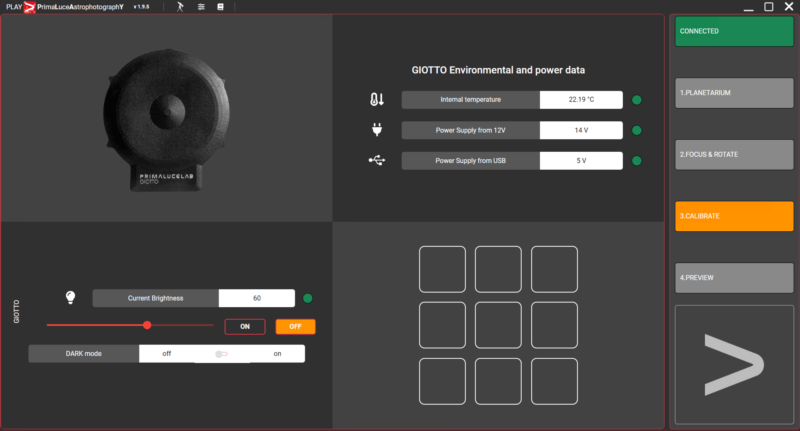Close the PLAY application window

789,7
